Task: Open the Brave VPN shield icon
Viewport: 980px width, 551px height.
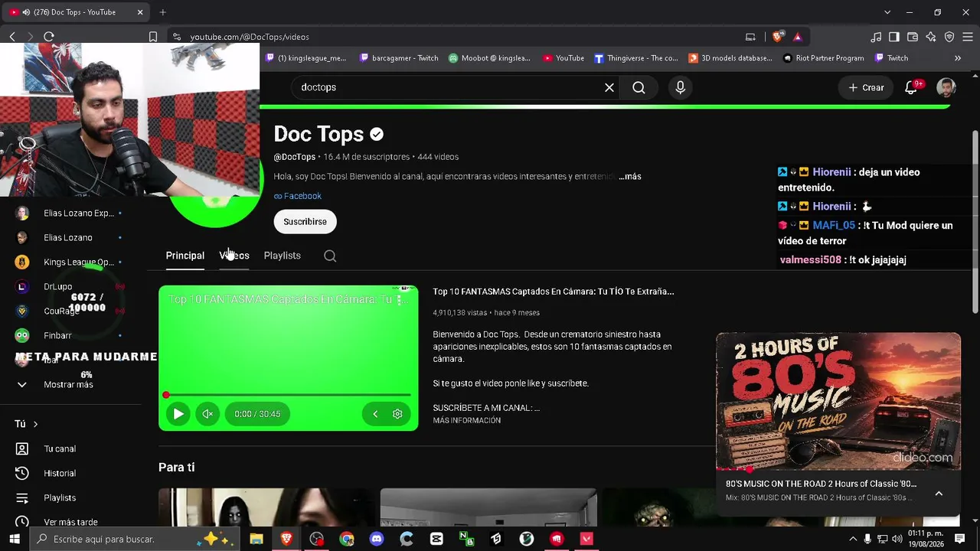Action: 949,37
